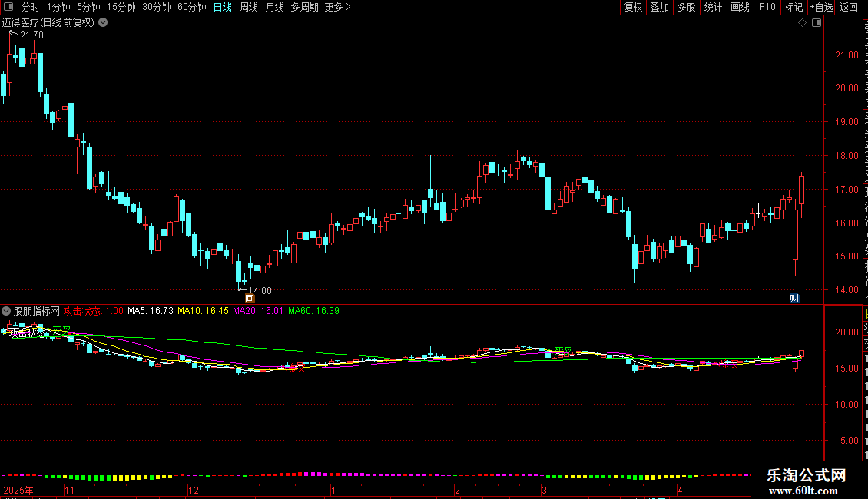Expand indicator dropdown beside 股朋指标网
Screen dimensions: 868x499
point(6,311)
